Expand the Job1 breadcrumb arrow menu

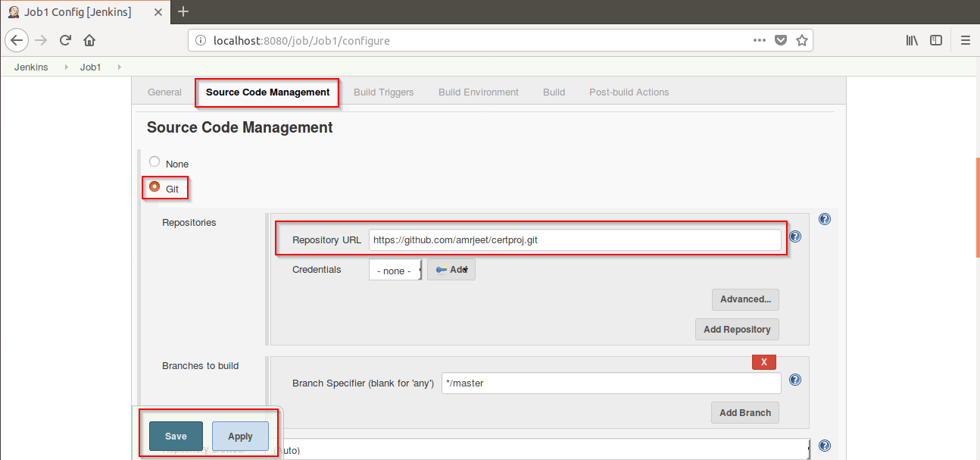(118, 67)
